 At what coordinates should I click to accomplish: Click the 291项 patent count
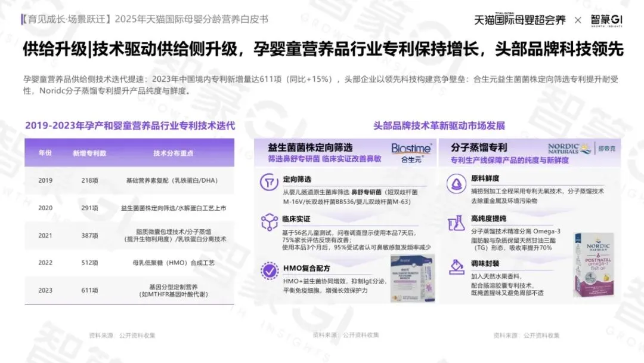tap(89, 208)
